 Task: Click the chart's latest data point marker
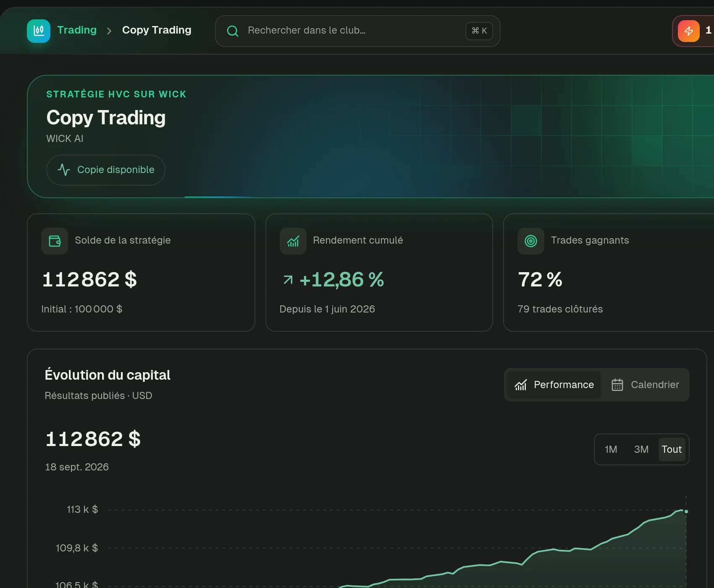[x=686, y=512]
